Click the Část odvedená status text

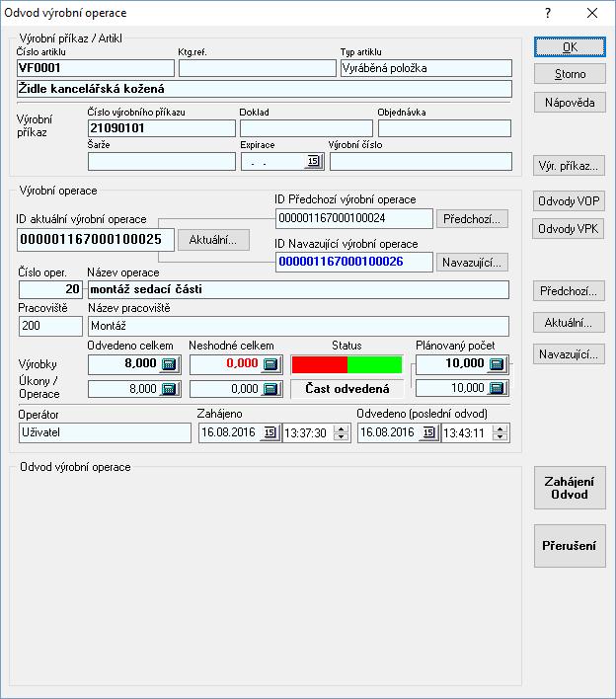coord(346,389)
